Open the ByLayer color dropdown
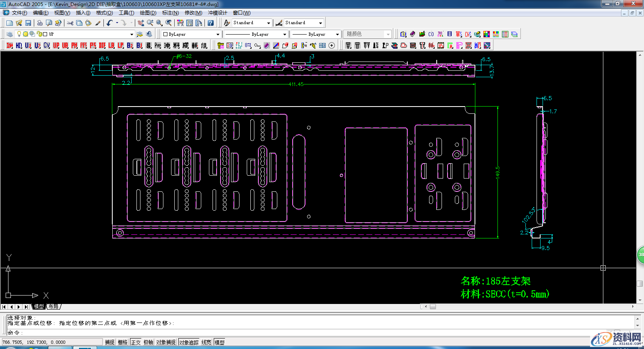The height and width of the screenshot is (349, 644). (x=218, y=34)
